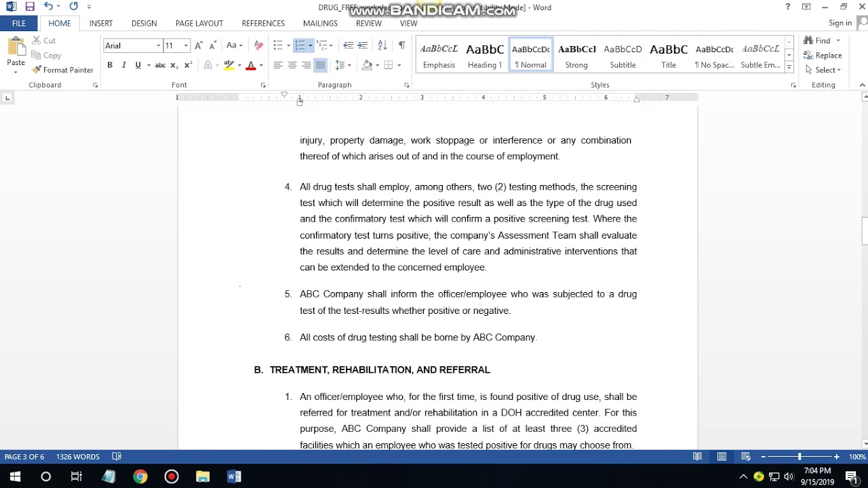Click Sign in
The image size is (868, 488).
tap(840, 23)
